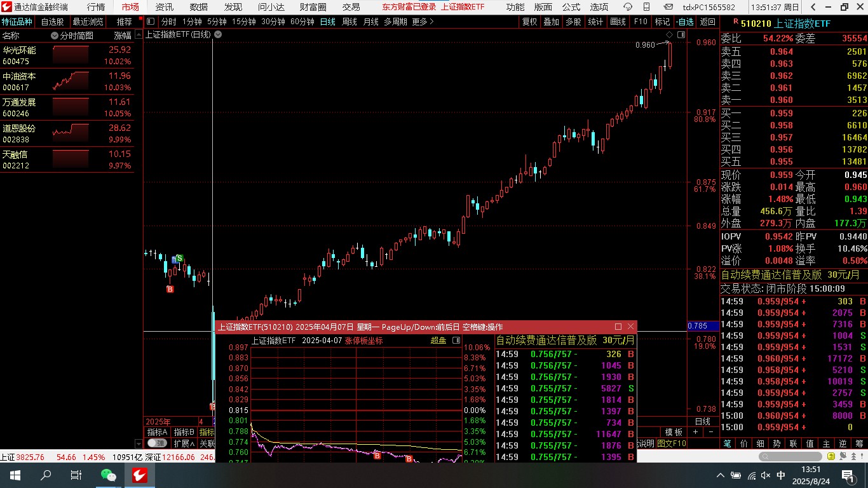Toggle the 弹 switch at bottom left

click(x=157, y=443)
